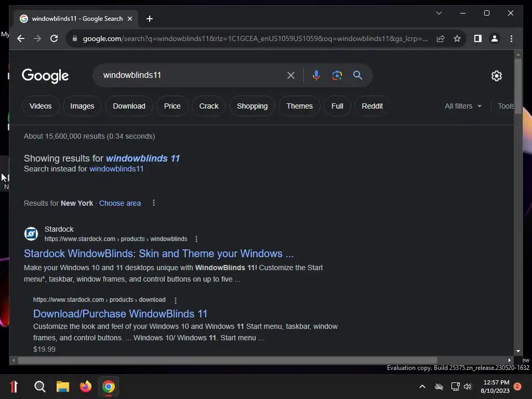Open File Explorer from taskbar
Image resolution: width=532 pixels, height=399 pixels.
63,387
